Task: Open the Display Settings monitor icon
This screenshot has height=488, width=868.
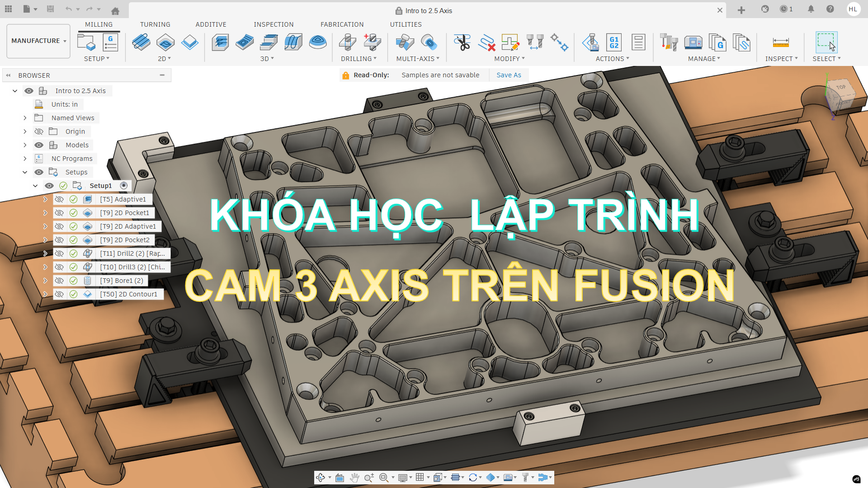Action: click(402, 478)
